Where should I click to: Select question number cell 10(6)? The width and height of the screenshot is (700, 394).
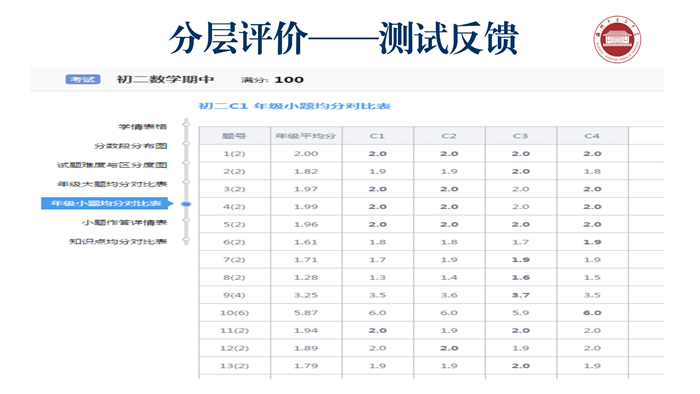tap(234, 313)
